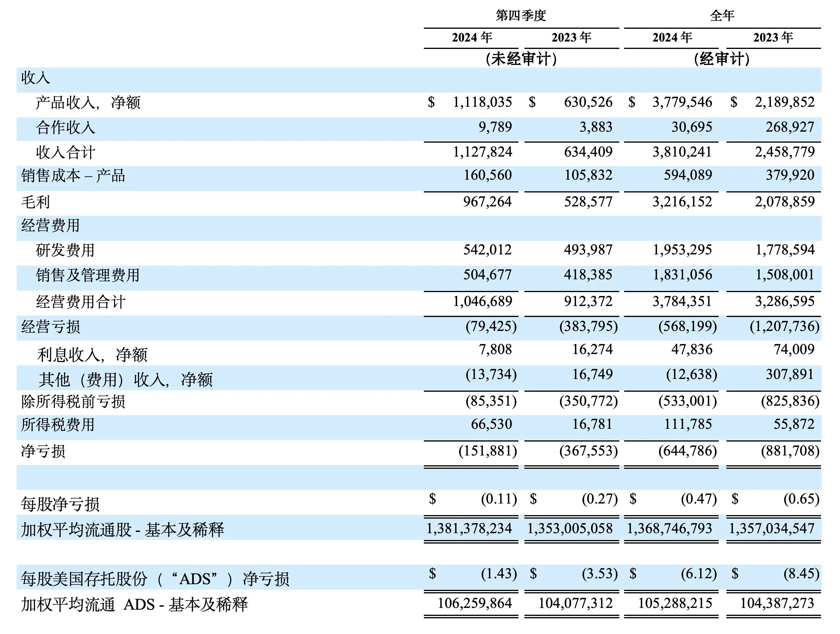Click the 销售成本 – 产品 row label
840x634 pixels.
pyautogui.click(x=73, y=176)
